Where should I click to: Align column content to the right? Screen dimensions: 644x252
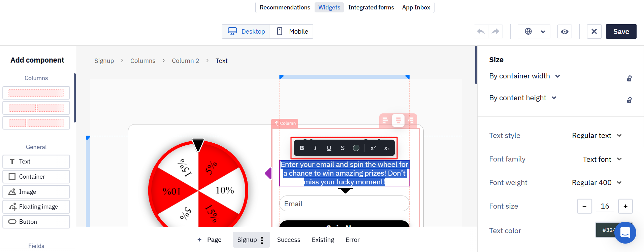[411, 120]
